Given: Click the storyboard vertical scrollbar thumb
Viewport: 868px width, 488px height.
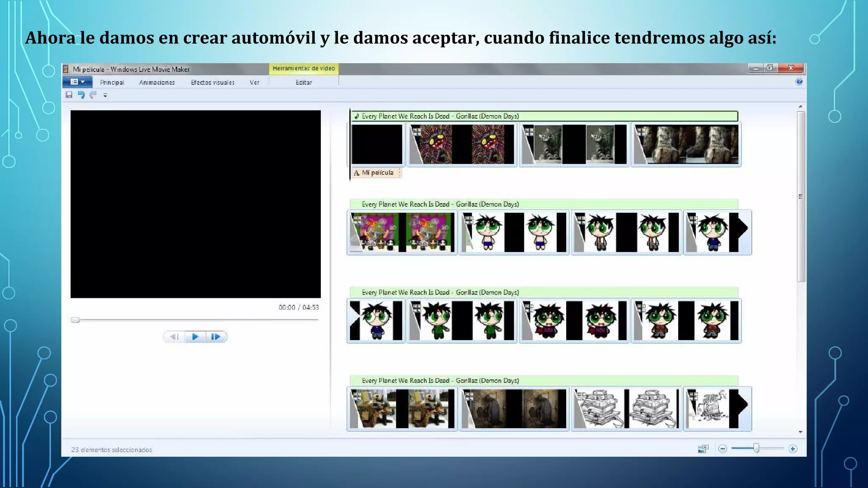Looking at the screenshot, I should [x=801, y=197].
